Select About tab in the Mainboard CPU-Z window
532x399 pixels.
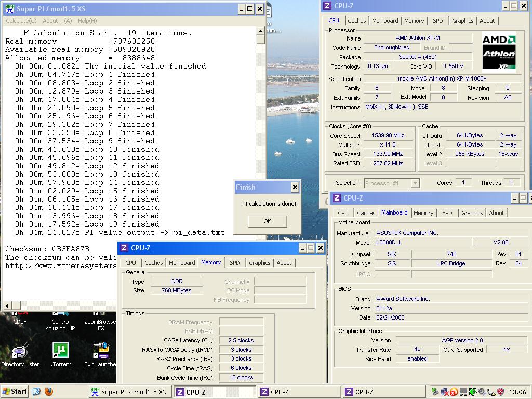pos(496,213)
